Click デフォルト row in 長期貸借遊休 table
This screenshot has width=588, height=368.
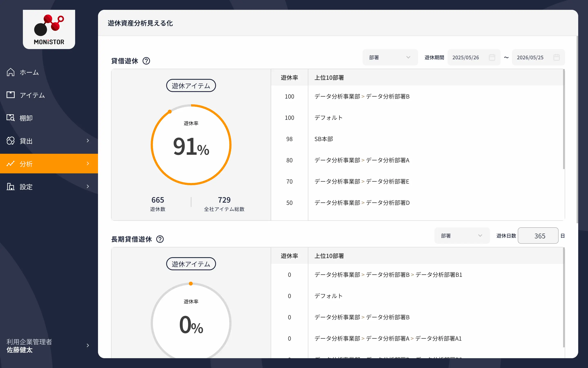pos(417,296)
